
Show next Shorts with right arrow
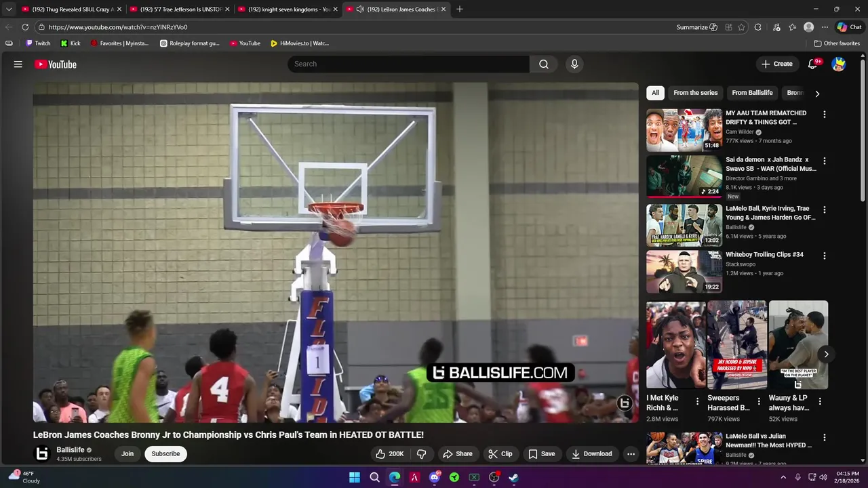pyautogui.click(x=826, y=354)
